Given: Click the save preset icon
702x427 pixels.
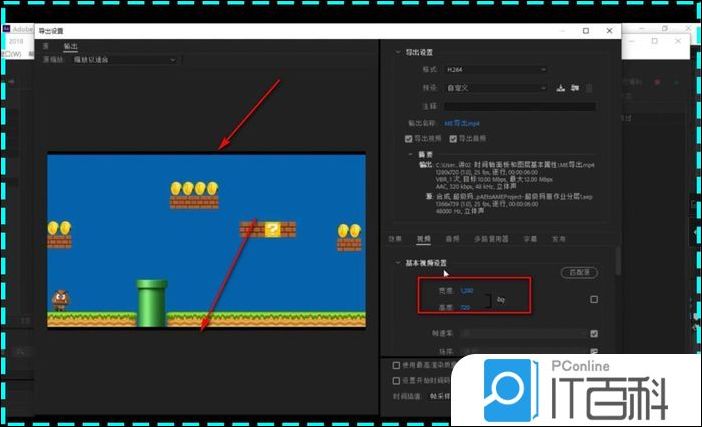Looking at the screenshot, I should (561, 88).
